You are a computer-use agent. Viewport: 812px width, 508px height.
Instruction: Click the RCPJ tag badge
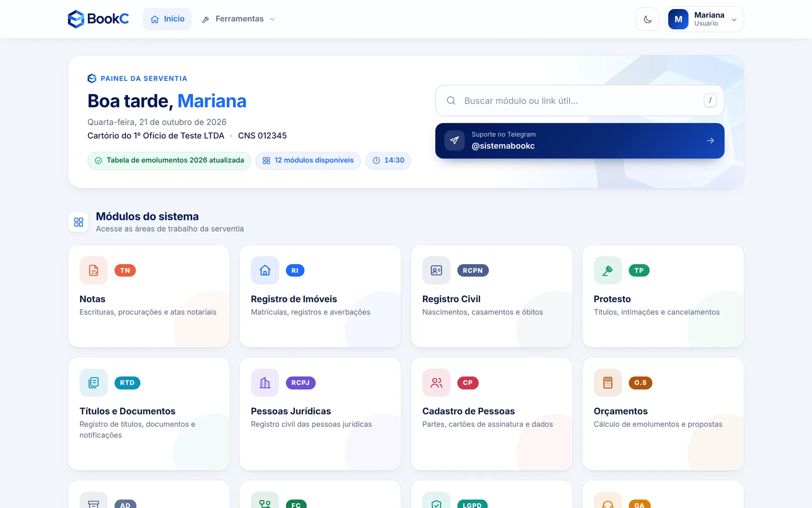click(x=300, y=383)
